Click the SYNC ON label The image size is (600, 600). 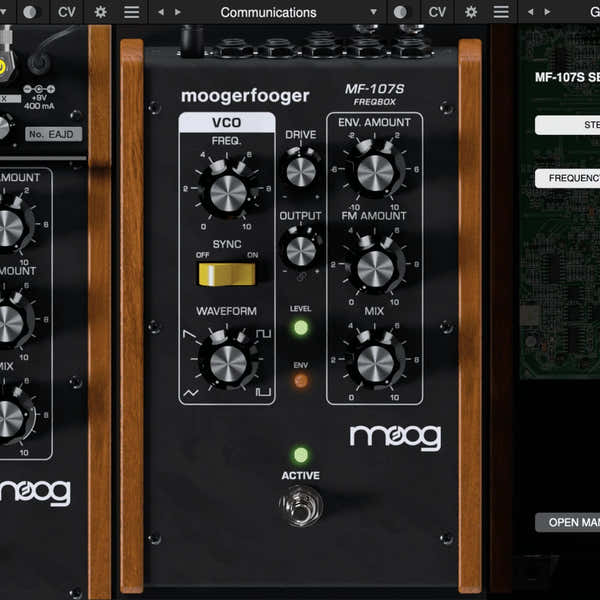253,255
